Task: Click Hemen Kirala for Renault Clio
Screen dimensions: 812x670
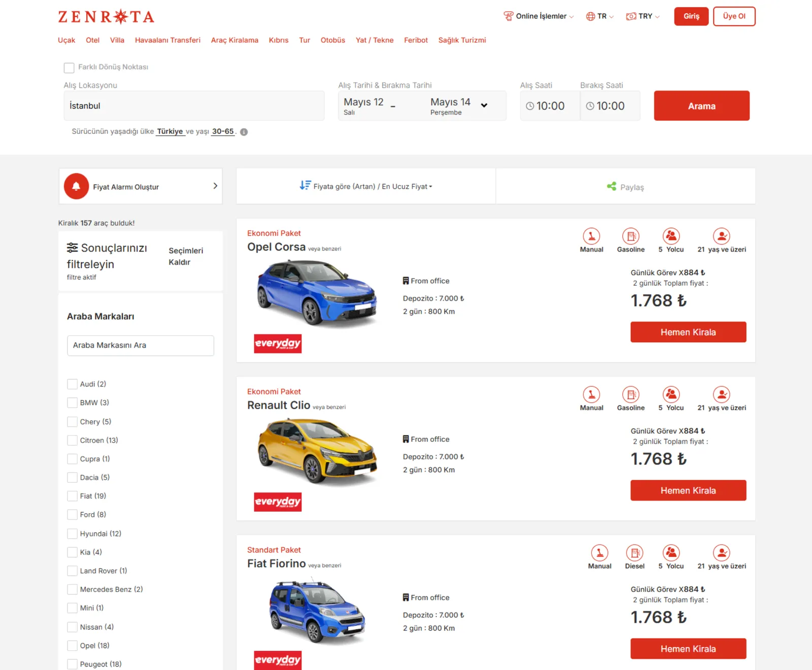Action: [x=688, y=490]
